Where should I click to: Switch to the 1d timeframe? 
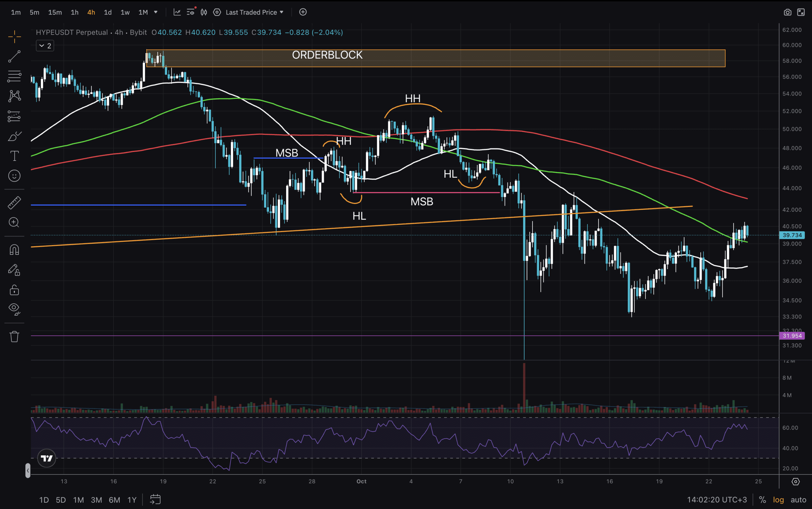[108, 12]
